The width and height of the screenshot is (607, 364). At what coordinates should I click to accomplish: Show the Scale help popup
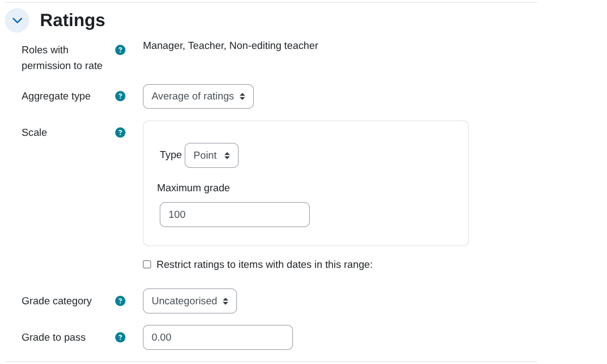120,133
